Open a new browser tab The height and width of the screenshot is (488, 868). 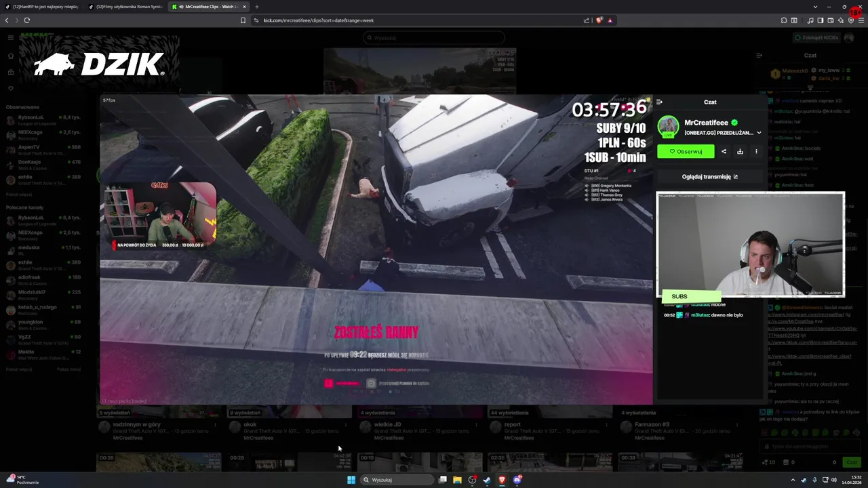point(256,7)
